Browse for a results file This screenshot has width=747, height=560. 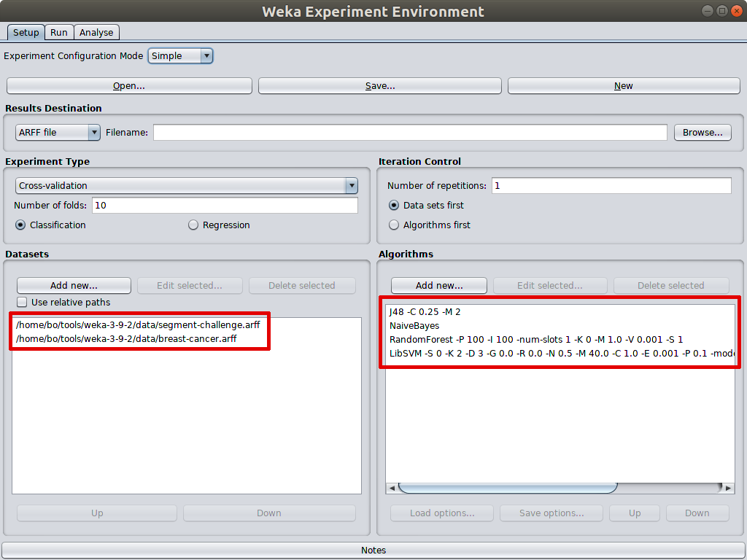(x=703, y=133)
